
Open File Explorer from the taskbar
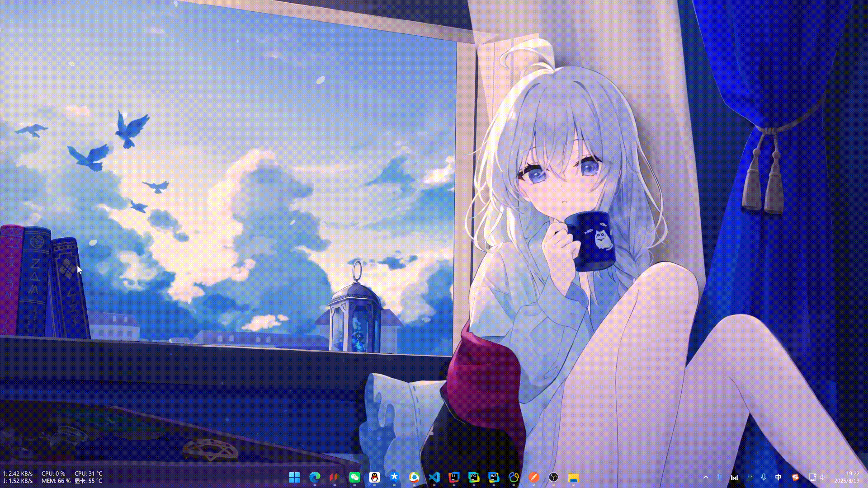click(x=574, y=477)
